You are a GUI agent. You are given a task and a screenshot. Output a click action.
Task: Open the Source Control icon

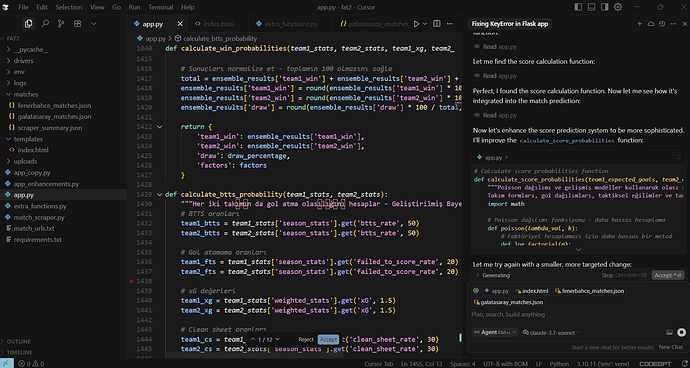pyautogui.click(x=61, y=24)
